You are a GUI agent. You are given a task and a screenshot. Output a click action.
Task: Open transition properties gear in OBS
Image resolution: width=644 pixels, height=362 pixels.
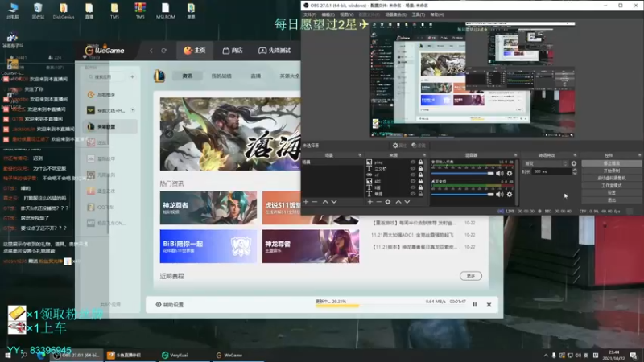click(x=574, y=163)
